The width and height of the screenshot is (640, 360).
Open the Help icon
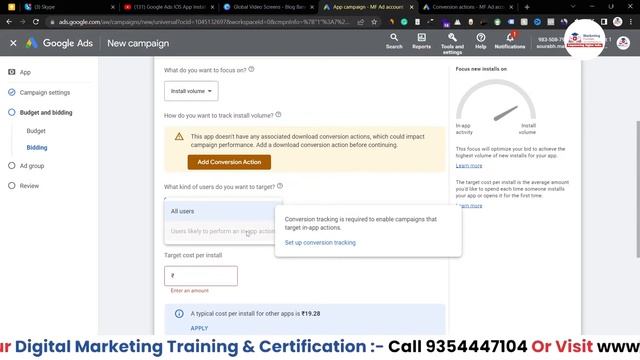click(x=480, y=41)
